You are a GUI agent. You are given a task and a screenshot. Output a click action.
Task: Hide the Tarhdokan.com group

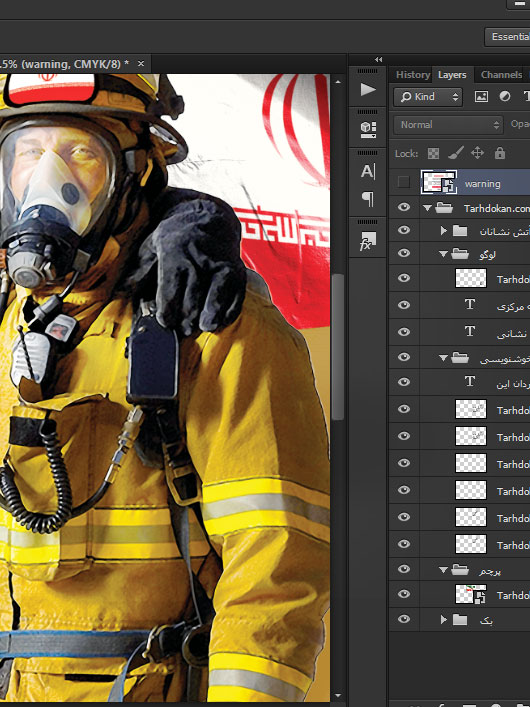(x=404, y=207)
